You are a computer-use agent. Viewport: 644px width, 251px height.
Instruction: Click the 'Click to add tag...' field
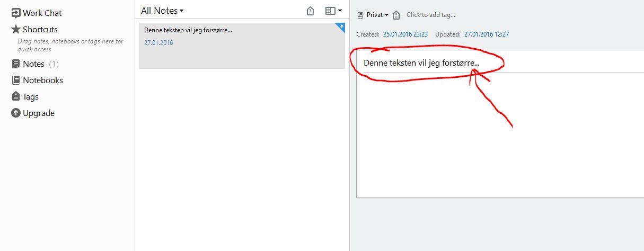tap(431, 15)
